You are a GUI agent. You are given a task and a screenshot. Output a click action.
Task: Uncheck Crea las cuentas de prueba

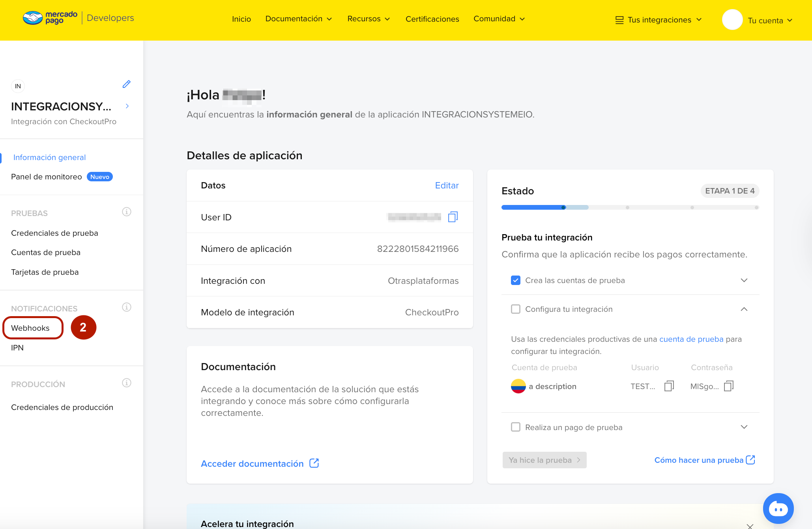[515, 280]
